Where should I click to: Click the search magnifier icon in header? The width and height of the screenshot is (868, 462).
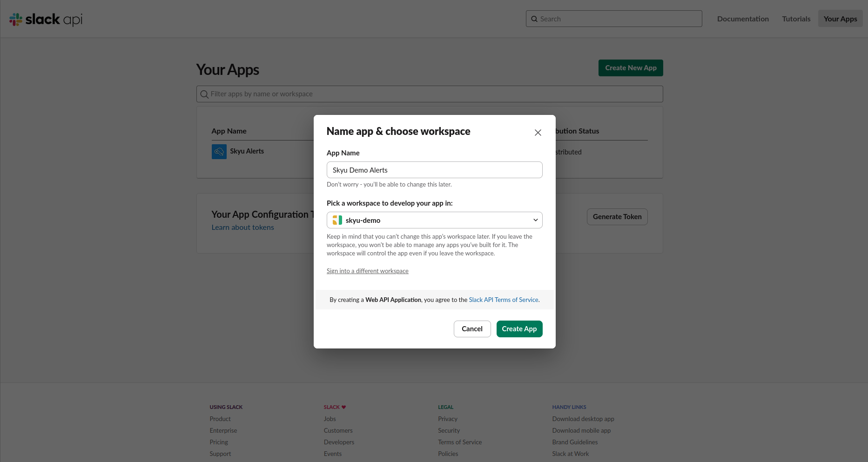[534, 19]
